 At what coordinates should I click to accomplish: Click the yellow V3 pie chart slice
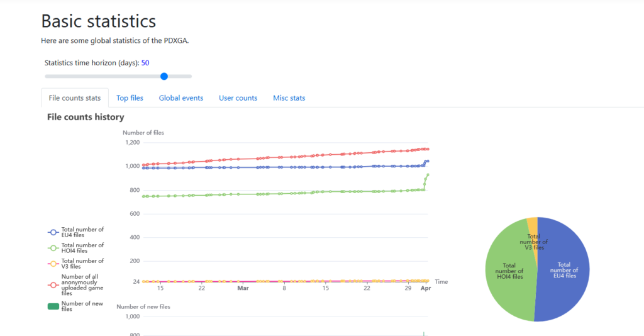(533, 226)
